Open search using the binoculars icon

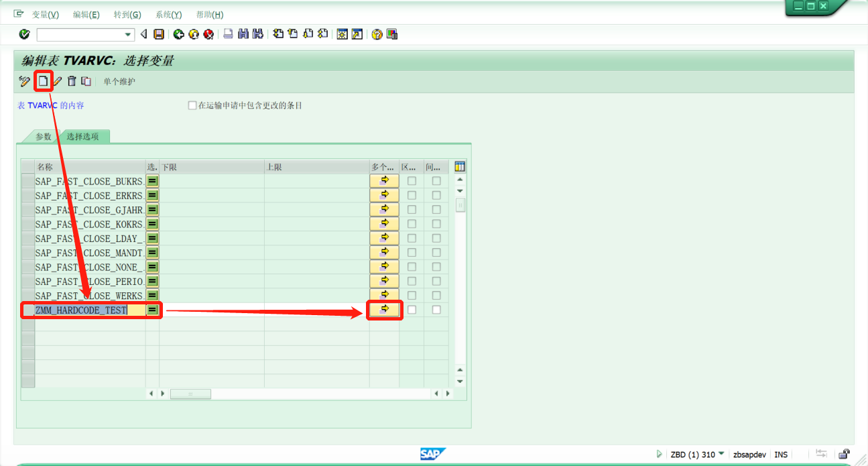244,34
